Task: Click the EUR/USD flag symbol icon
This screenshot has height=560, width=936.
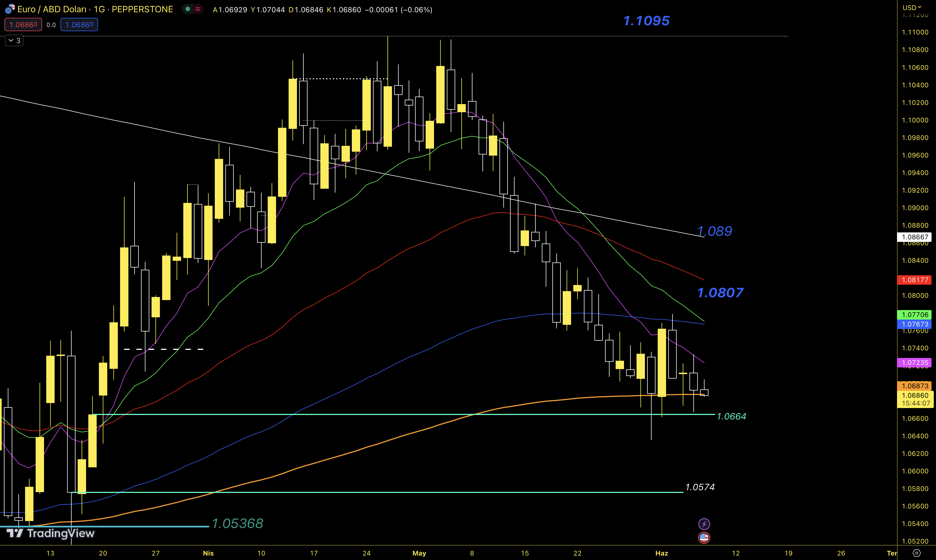Action: (x=10, y=9)
